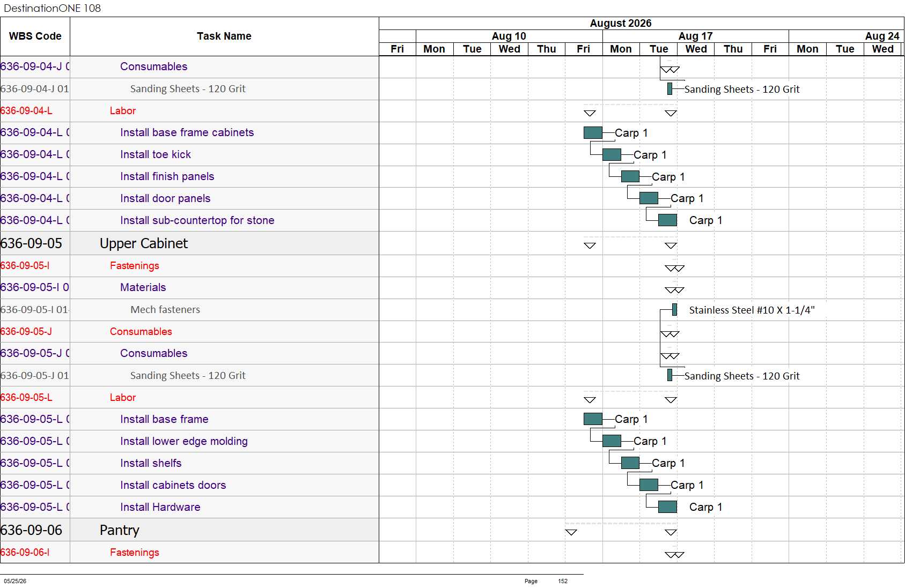Viewport: 905px width, 588px height.
Task: Click the Aug 10 week header
Action: (x=509, y=36)
